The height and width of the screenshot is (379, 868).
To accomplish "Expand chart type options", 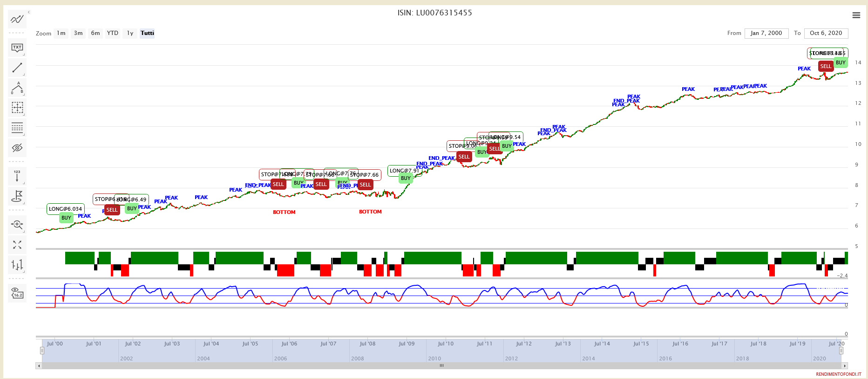I will click(x=17, y=265).
